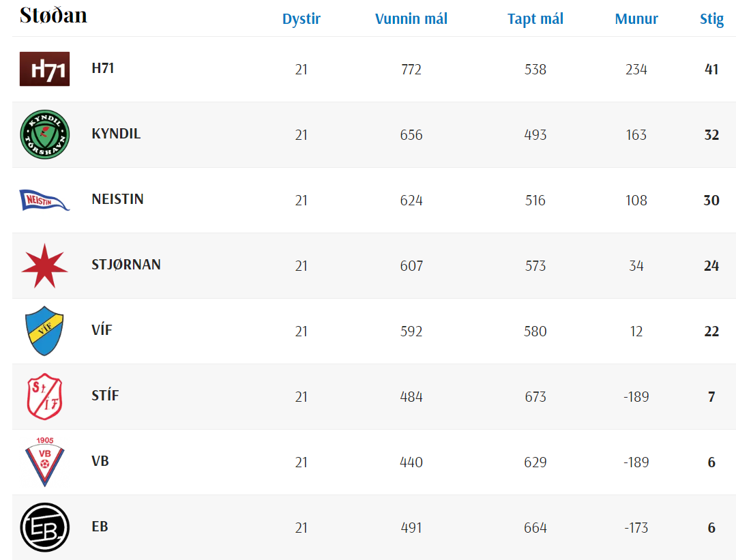736x560 pixels.
Task: Click the StÍF red shield logo
Action: coord(44,396)
